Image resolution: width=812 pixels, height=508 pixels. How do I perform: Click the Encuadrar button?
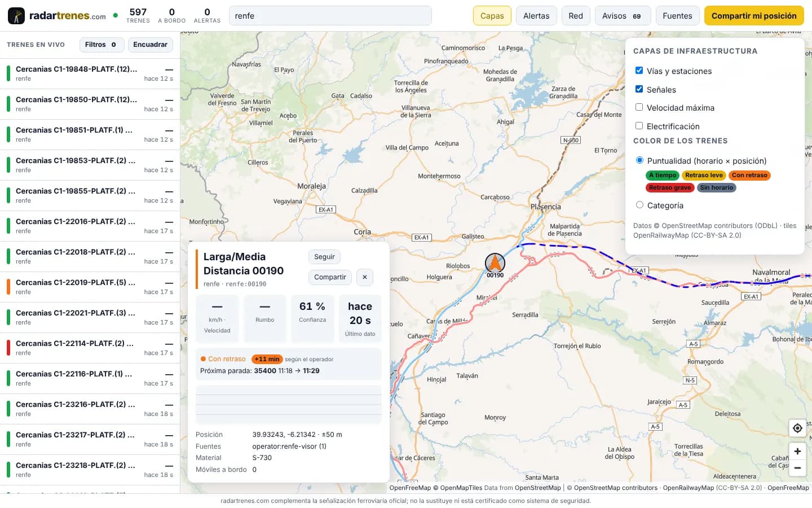tap(151, 45)
